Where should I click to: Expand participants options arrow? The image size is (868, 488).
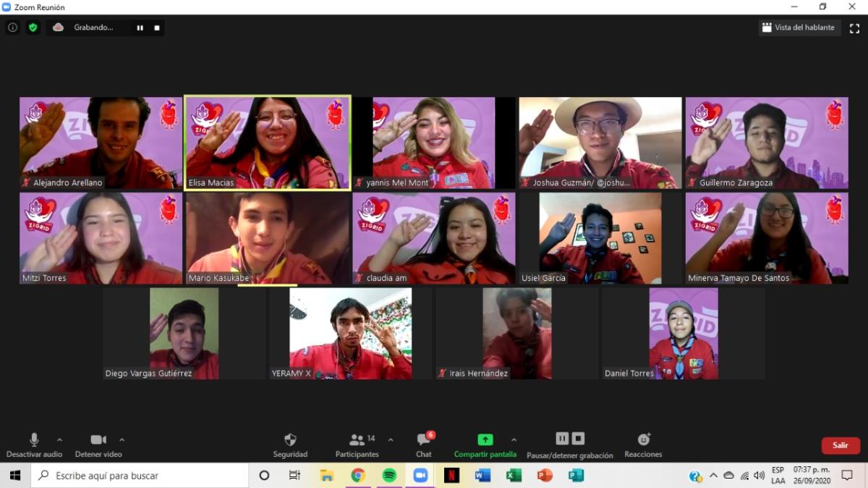pyautogui.click(x=391, y=439)
